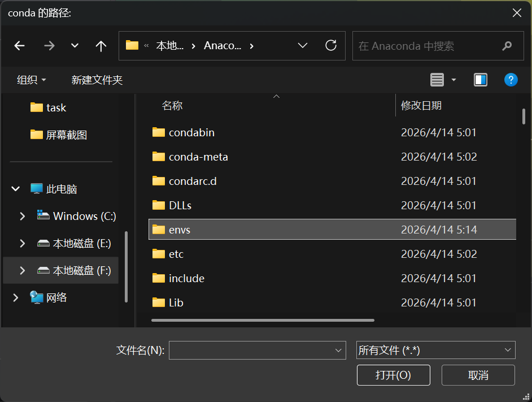Open the recent locations dropdown arrow

75,46
